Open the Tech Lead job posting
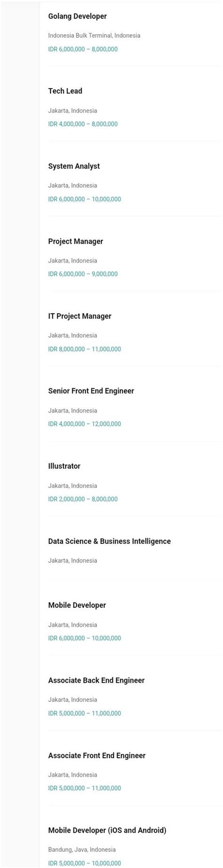The width and height of the screenshot is (223, 868). pyautogui.click(x=65, y=91)
